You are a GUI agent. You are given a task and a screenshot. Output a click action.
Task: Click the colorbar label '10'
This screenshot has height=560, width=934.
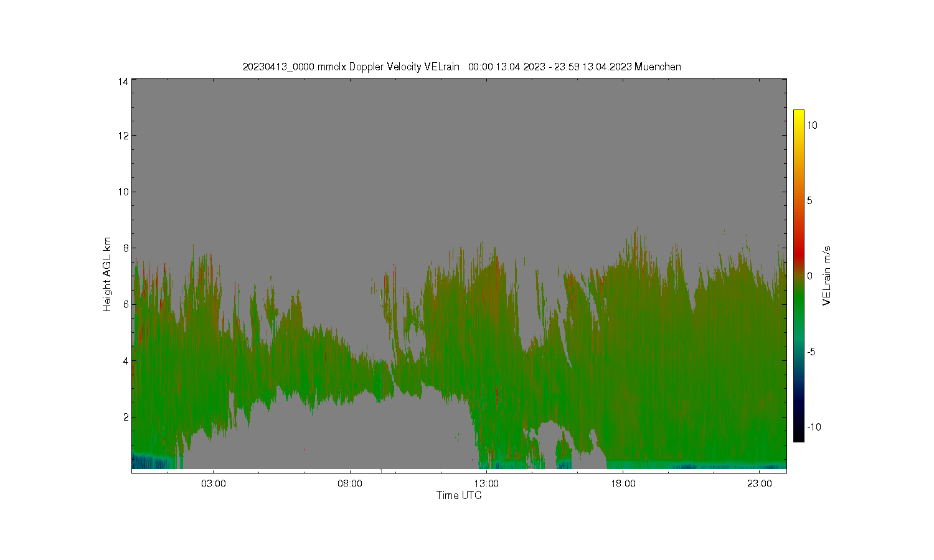[x=813, y=125]
